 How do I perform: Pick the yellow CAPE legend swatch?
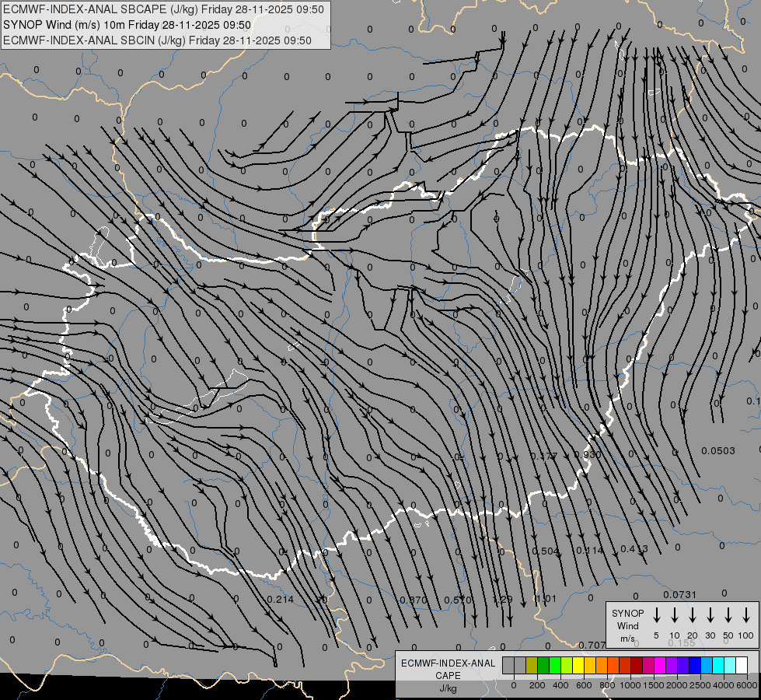(x=578, y=666)
